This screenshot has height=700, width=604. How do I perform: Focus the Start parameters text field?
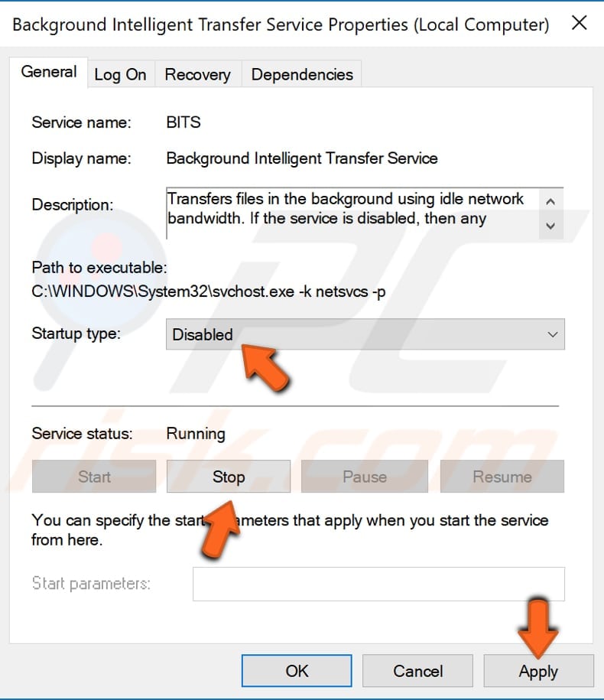378,584
